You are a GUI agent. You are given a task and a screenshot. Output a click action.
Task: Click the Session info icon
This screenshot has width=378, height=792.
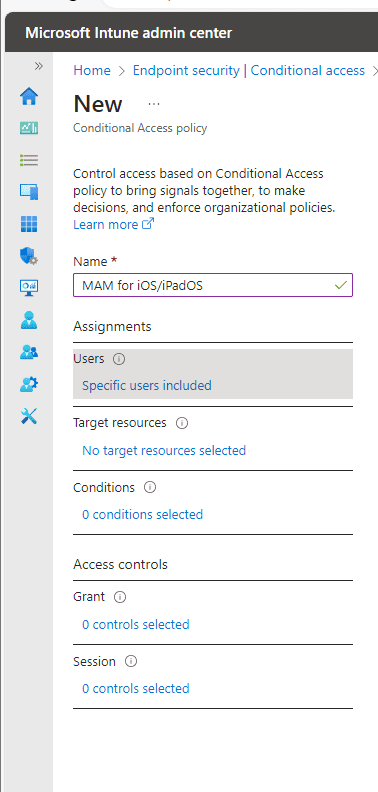click(130, 661)
